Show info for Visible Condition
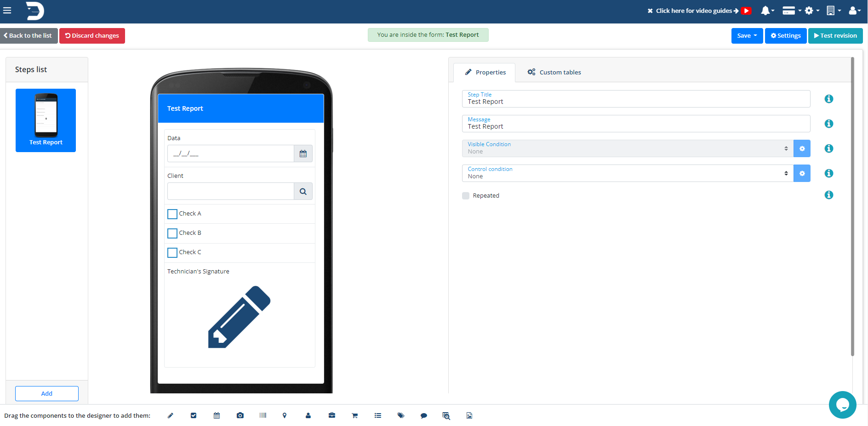Image resolution: width=868 pixels, height=426 pixels. coord(829,148)
